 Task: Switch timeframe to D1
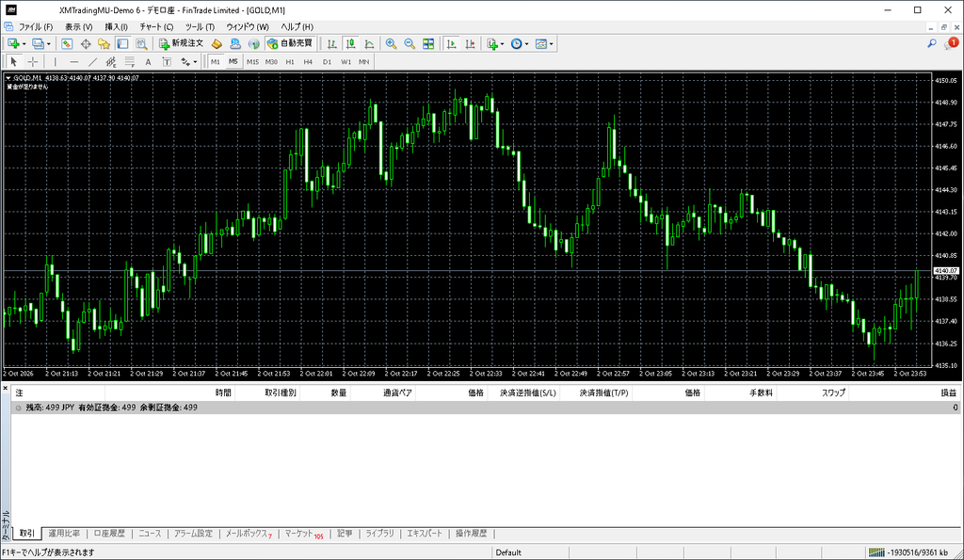[x=327, y=61]
